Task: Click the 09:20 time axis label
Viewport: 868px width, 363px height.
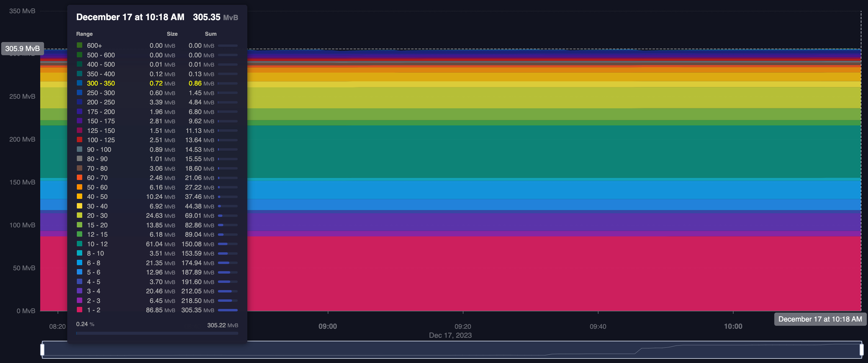Action: pyautogui.click(x=463, y=327)
